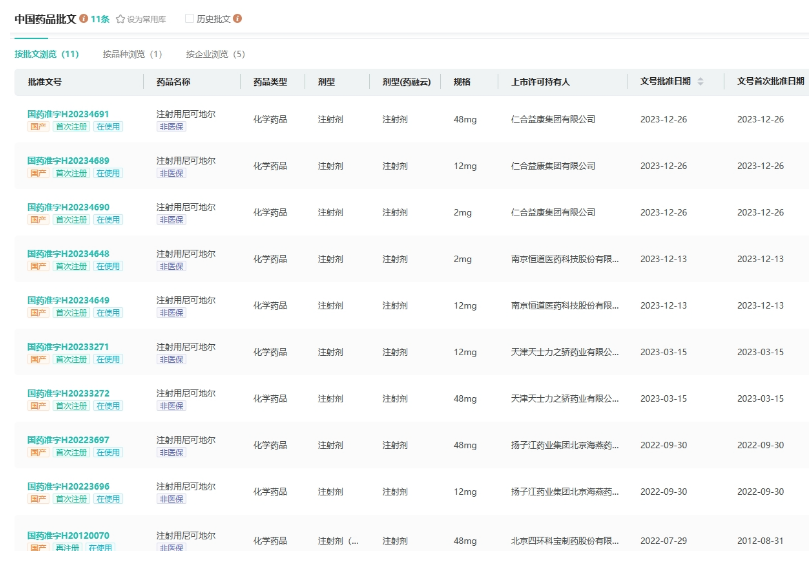Open approval number 国药准字H20120070
Screen dimensions: 812x568
(x=68, y=536)
